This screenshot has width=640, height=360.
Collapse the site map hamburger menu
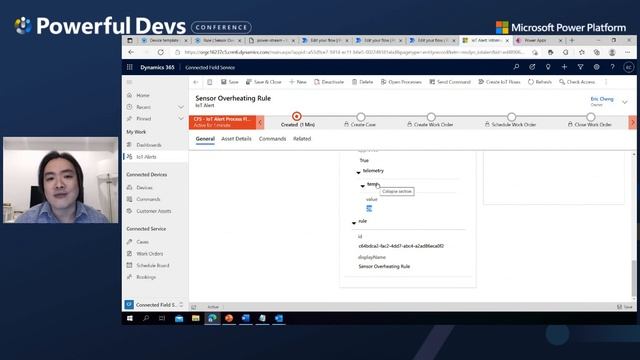[129, 82]
